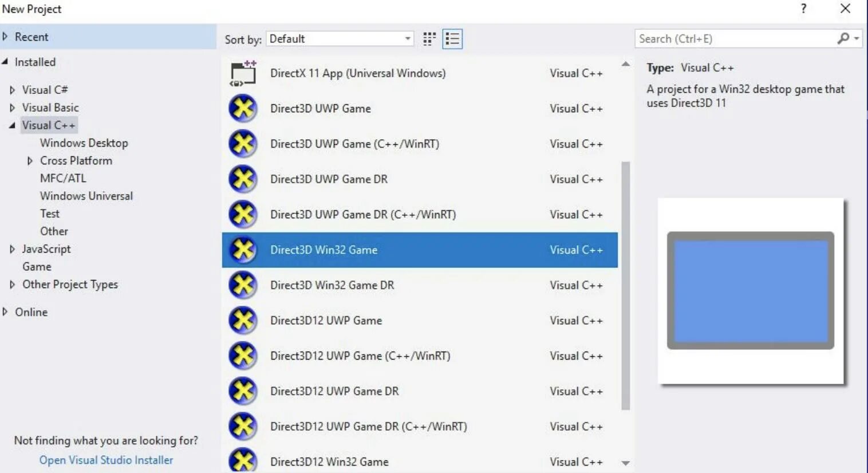Click the Direct3D Win32 Game row icon

tap(243, 250)
